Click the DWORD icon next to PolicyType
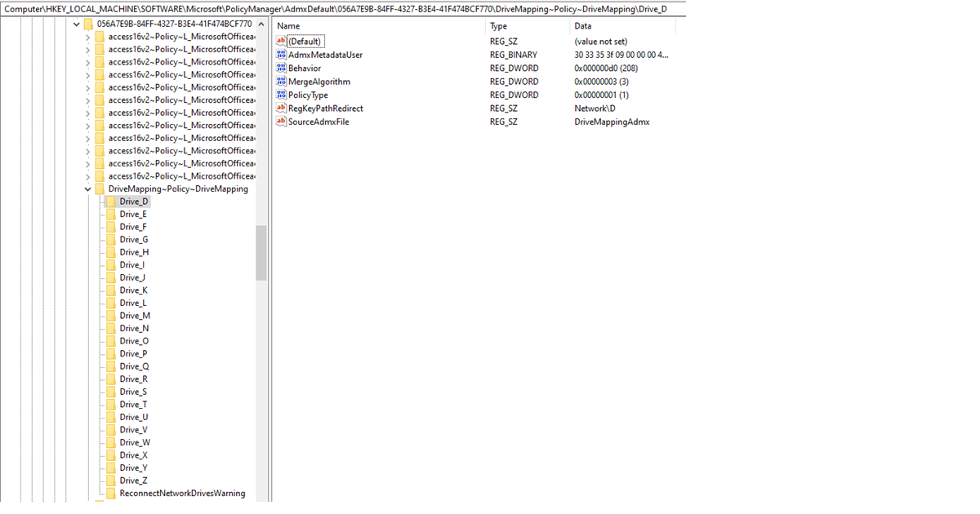This screenshot has height=514, width=980. (282, 95)
